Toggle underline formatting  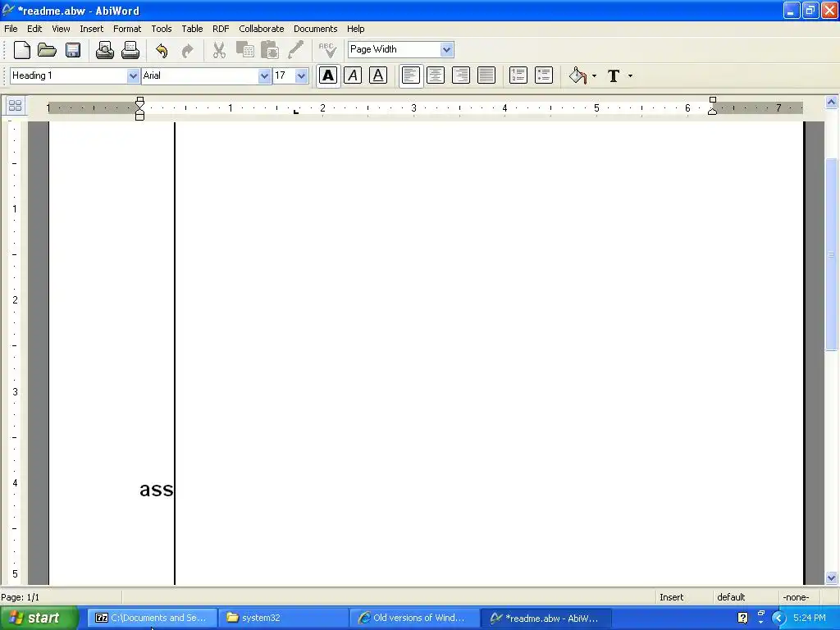378,75
